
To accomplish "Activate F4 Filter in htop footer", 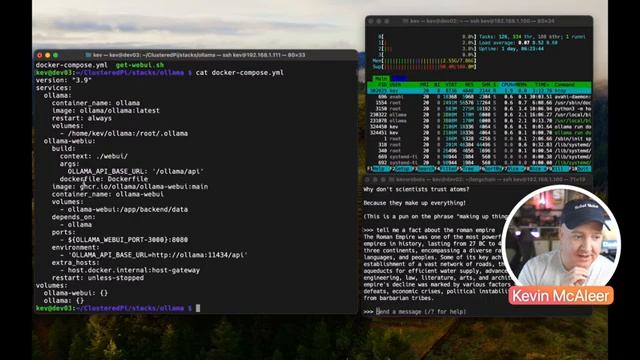I will pos(447,169).
